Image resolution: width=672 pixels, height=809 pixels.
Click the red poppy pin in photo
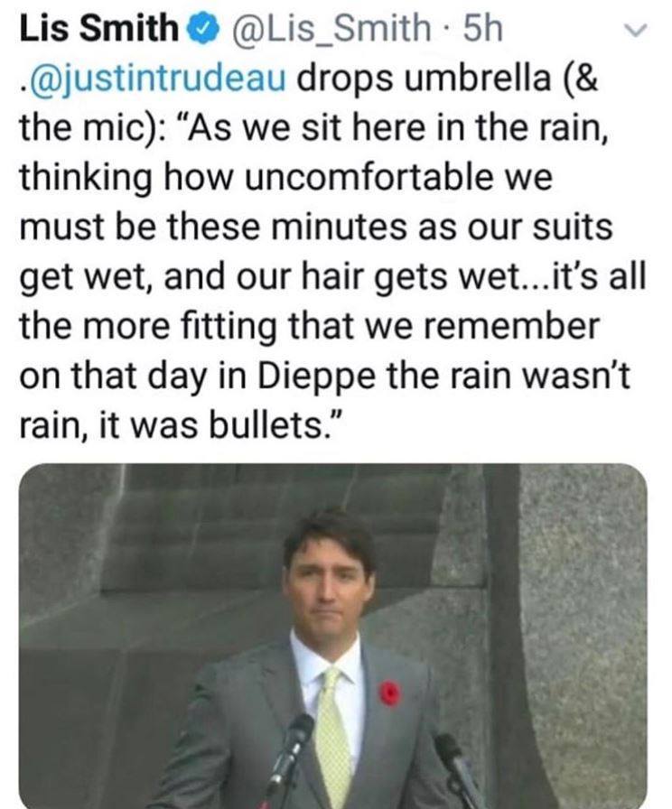point(390,693)
